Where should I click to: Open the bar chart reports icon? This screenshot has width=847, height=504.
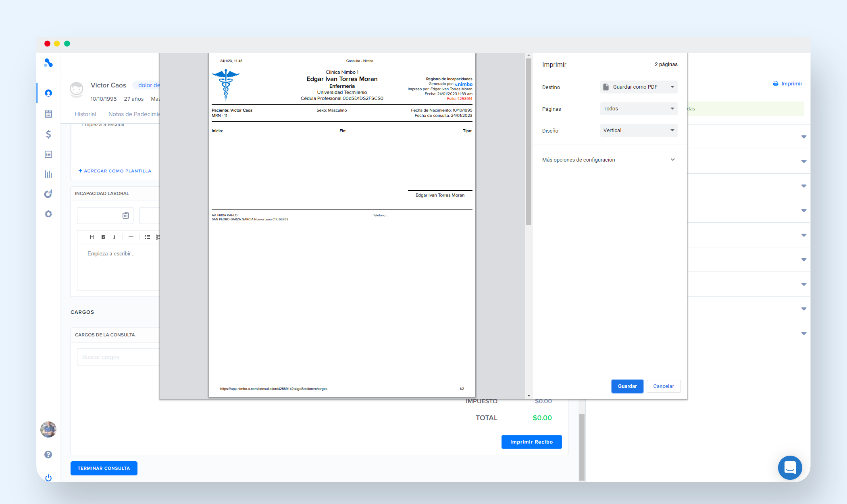(48, 174)
